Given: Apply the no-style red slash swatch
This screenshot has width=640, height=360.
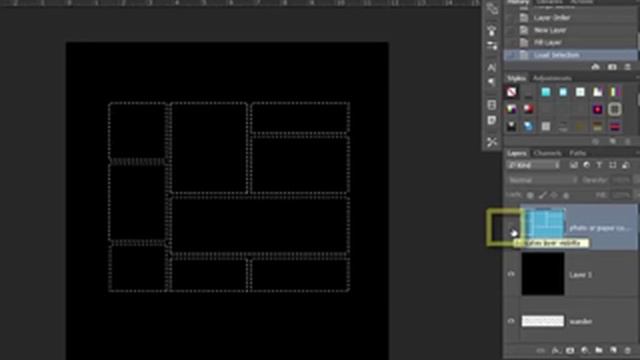Looking at the screenshot, I should point(511,92).
